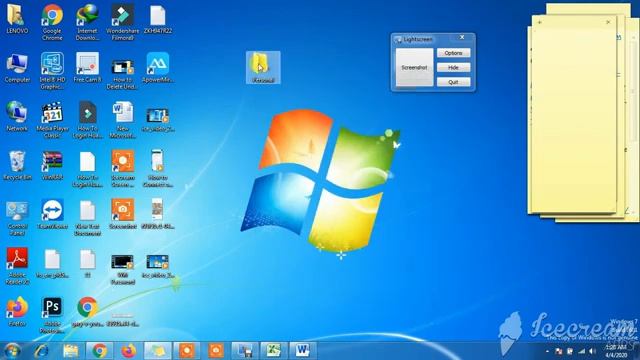640x360 pixels.
Task: Launch the Google Chrome desktop shortcut
Action: pyautogui.click(x=52, y=22)
